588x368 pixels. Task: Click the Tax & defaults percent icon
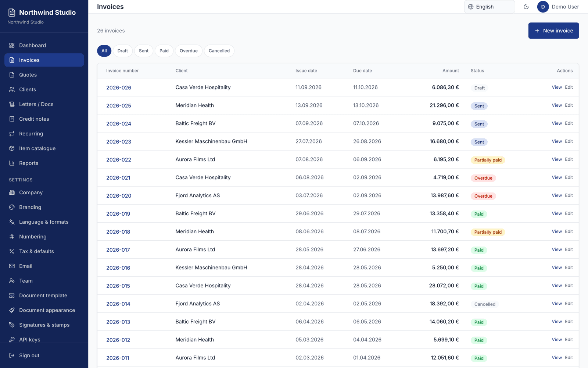click(x=12, y=251)
